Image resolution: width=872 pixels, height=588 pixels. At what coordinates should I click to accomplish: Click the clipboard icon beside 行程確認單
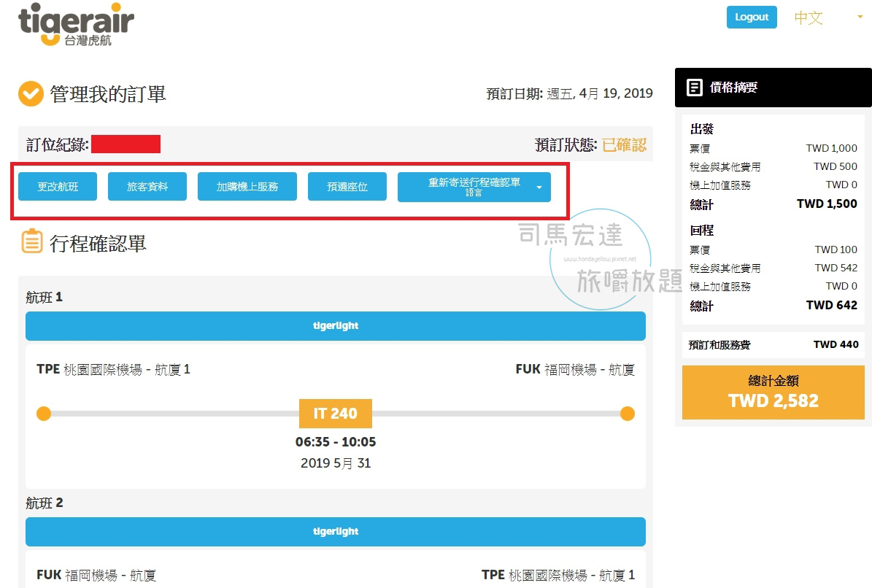(31, 241)
